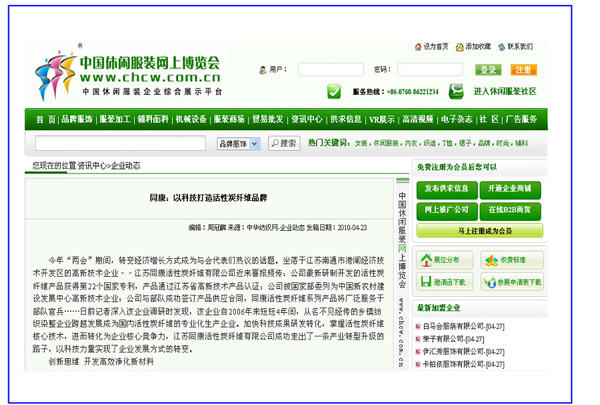Open 进入休闲服装社区 community icon

point(455,91)
